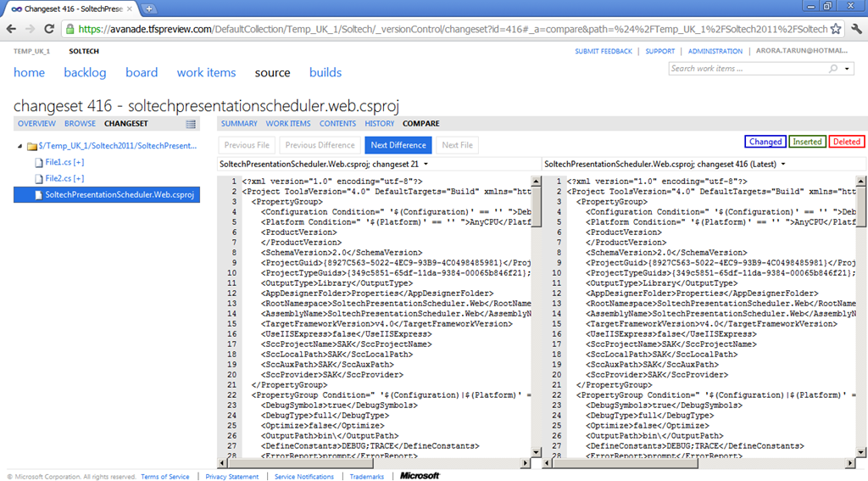Click right pane vertical scrollbar down arrow

point(861,452)
